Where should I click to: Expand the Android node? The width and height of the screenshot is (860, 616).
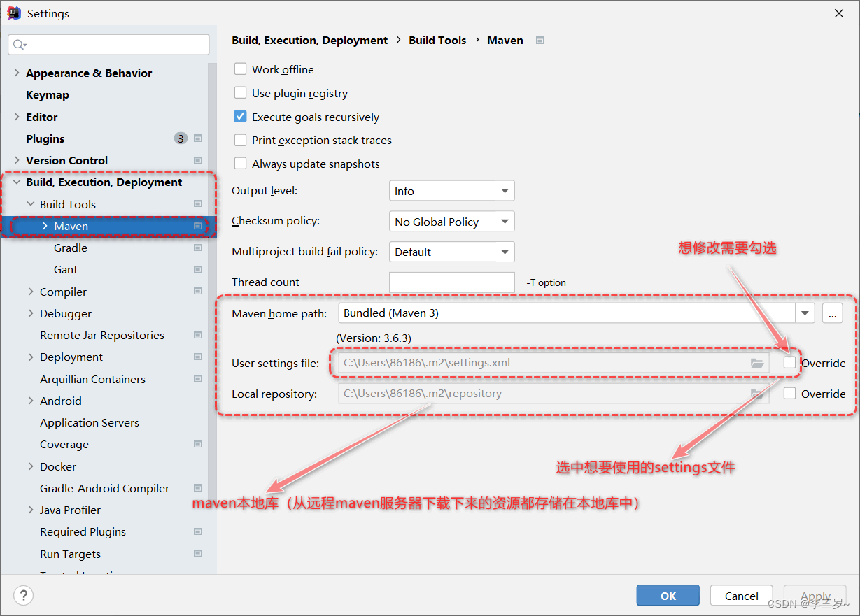click(x=31, y=401)
